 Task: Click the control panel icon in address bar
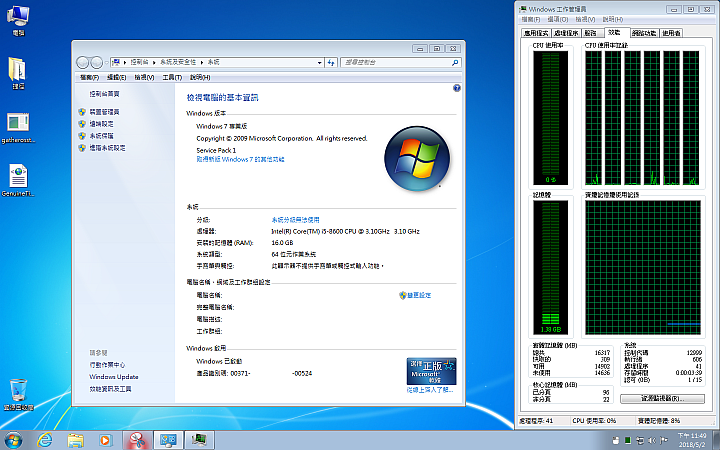point(116,62)
